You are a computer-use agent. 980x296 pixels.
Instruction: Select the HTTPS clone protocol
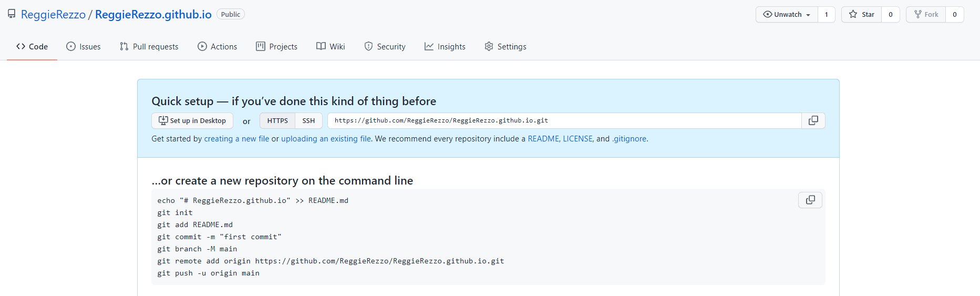[277, 120]
